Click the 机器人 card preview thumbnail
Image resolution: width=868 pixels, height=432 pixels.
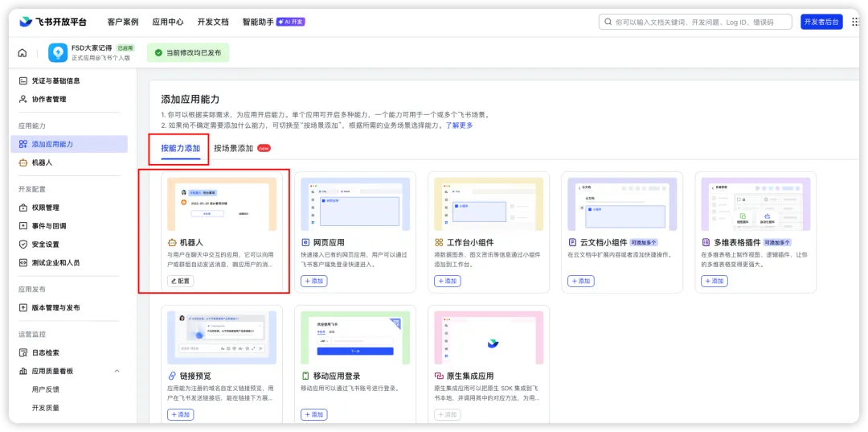[x=222, y=204]
